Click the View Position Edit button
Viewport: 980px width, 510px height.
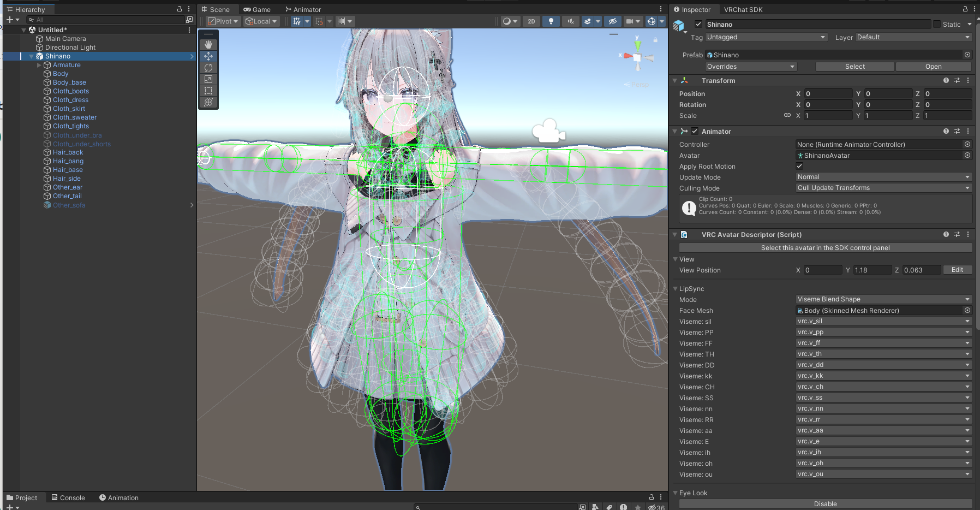(957, 270)
